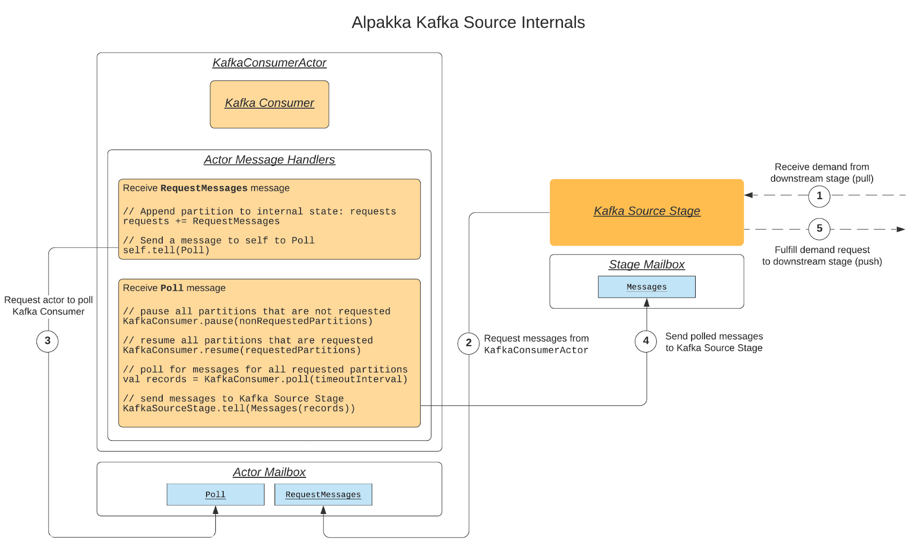Select '// Send a message to self to Poll' comment

pyautogui.click(x=219, y=241)
